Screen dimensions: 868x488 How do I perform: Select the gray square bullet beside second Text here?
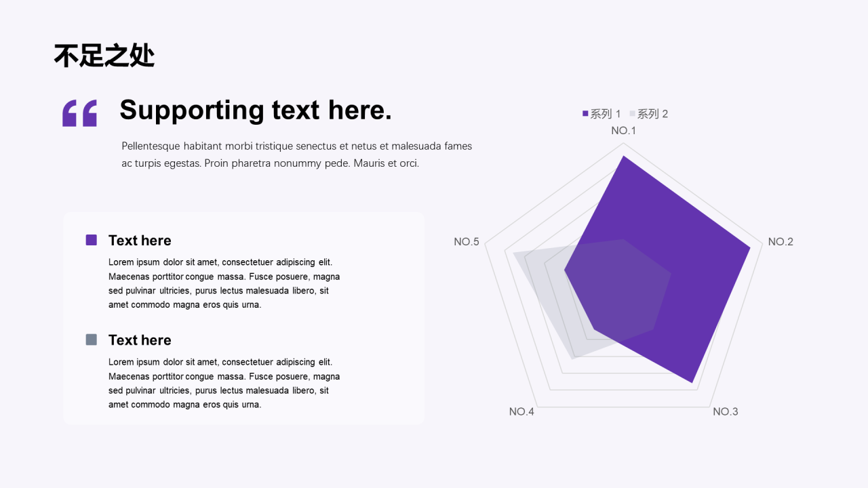[92, 340]
